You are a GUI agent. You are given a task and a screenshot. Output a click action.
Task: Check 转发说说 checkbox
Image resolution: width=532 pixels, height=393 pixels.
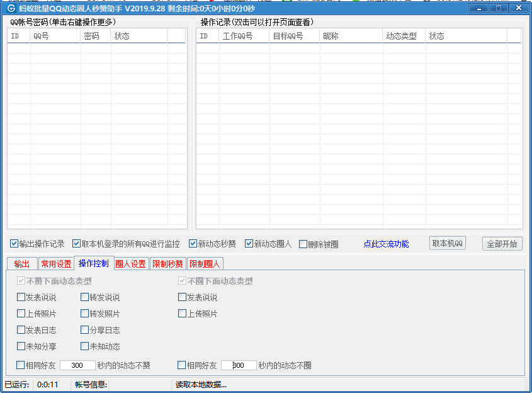[x=84, y=297]
